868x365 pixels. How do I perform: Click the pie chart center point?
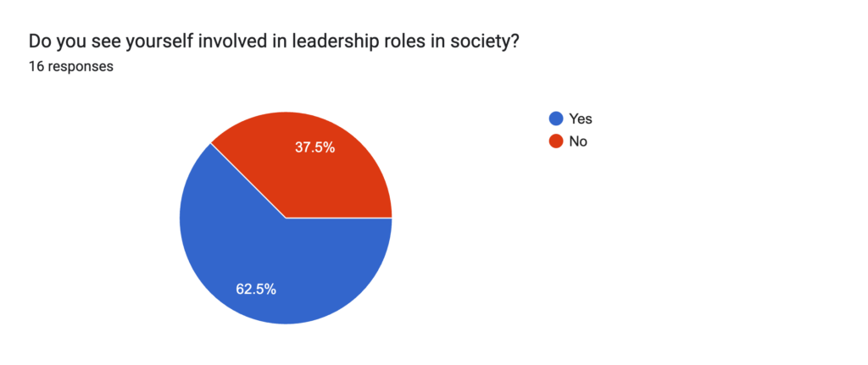tap(286, 218)
